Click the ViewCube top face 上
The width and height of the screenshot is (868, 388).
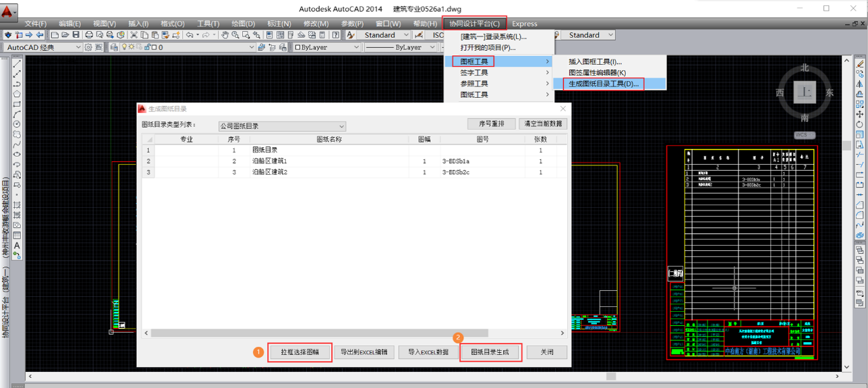click(x=805, y=92)
